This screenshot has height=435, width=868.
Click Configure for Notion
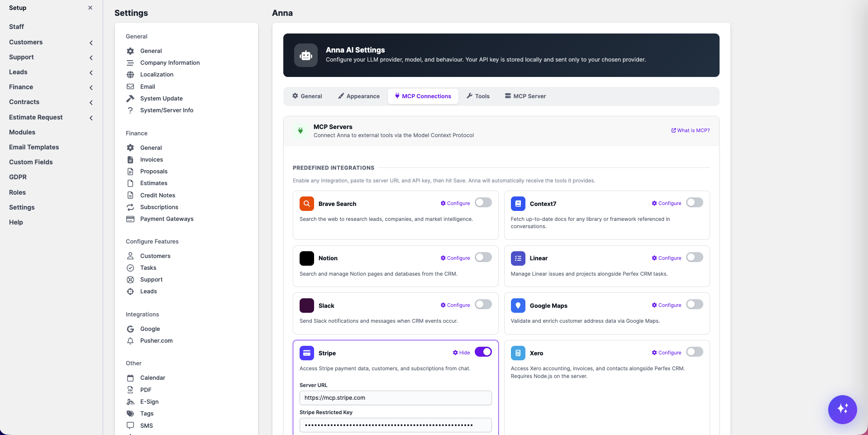(455, 258)
